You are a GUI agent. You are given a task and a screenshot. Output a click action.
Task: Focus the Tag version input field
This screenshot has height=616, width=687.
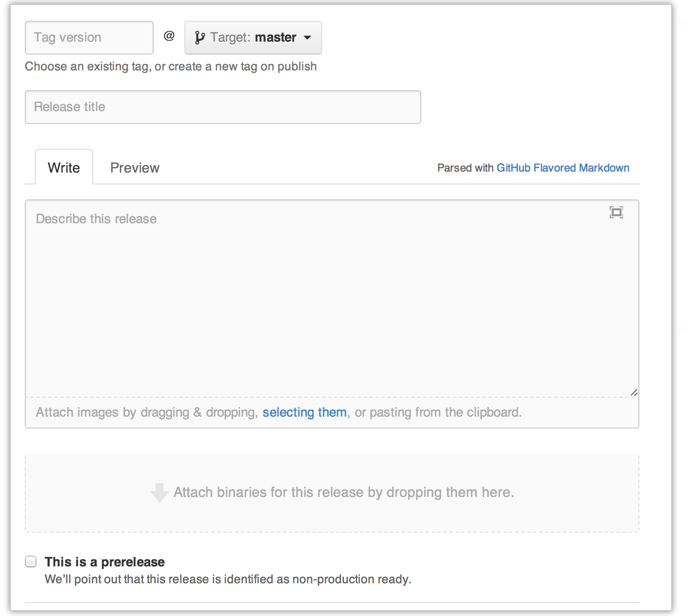pos(89,38)
